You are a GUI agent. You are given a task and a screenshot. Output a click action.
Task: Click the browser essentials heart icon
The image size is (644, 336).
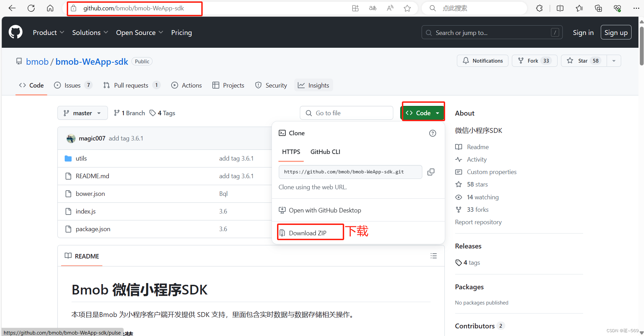[x=617, y=8]
